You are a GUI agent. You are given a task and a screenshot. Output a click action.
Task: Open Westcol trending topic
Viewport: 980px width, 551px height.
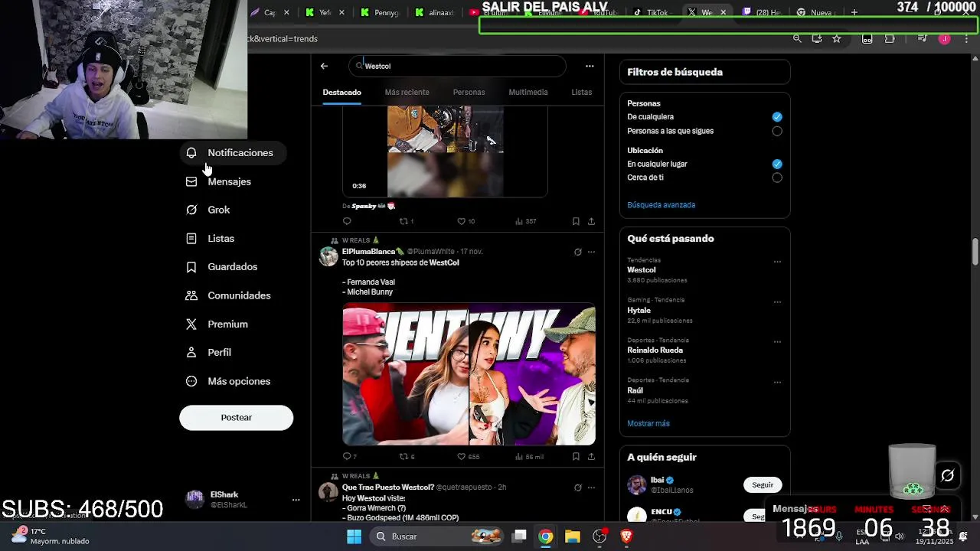click(642, 270)
